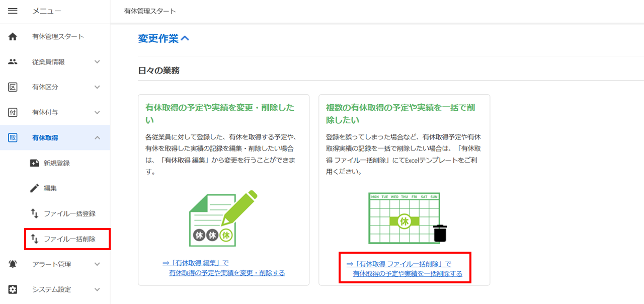Select the 従業員情報 people icon
Viewport: 644px width, 304px height.
point(13,61)
